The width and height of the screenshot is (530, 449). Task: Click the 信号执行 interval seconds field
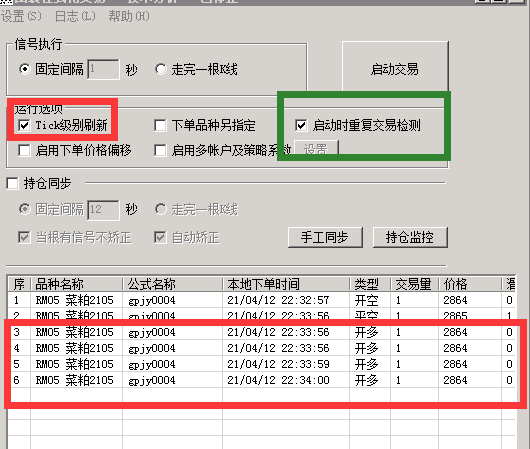tap(103, 69)
